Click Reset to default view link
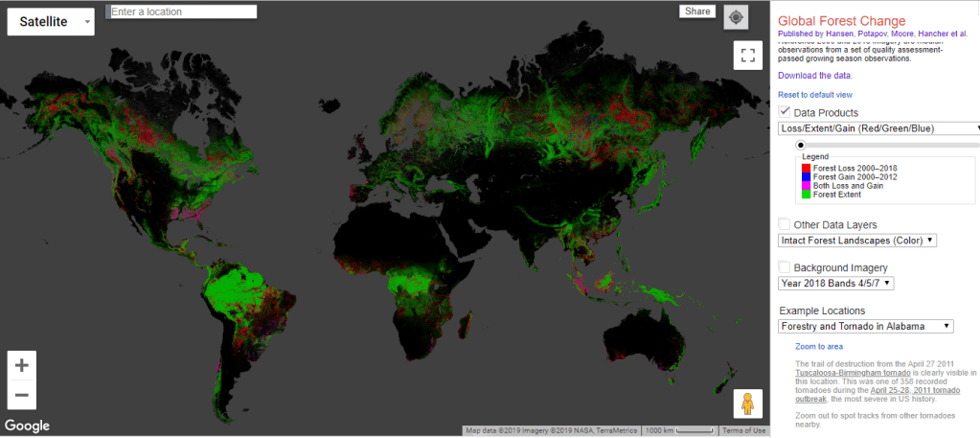Viewport: 980px width, 438px height. (814, 95)
